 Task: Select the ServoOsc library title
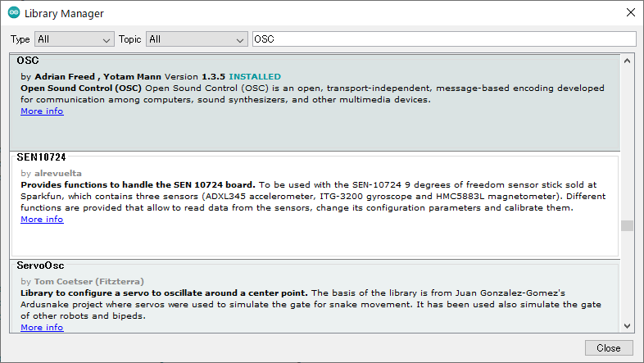tap(40, 265)
